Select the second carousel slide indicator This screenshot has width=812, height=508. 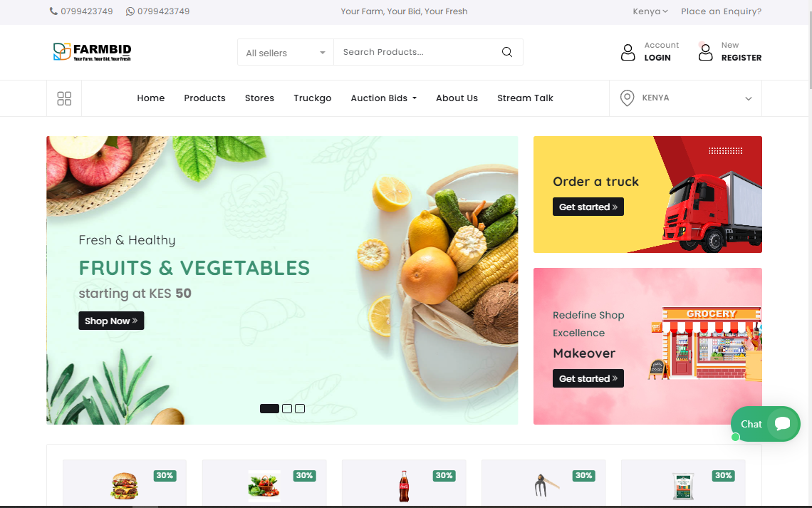point(287,408)
